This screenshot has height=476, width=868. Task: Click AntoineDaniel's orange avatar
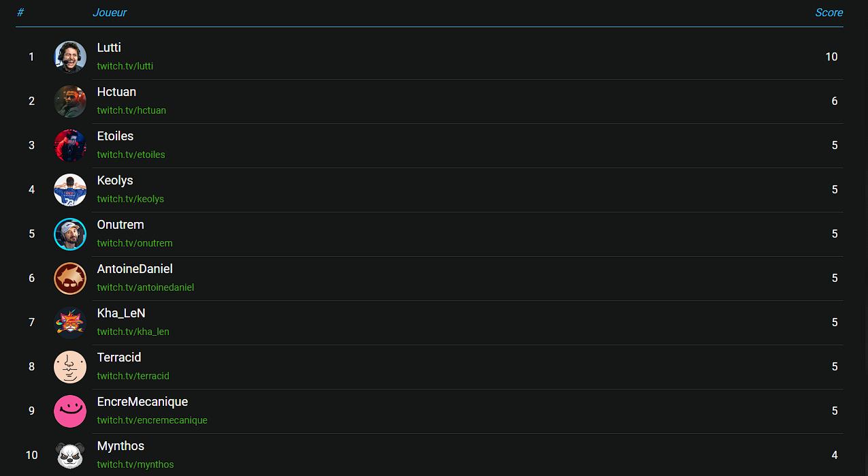[x=70, y=279]
